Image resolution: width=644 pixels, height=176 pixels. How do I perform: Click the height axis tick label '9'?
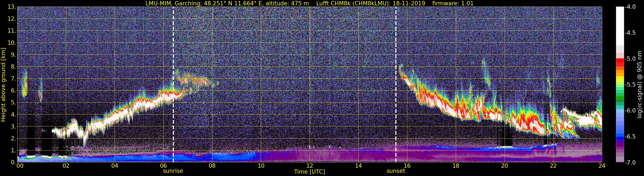tap(13, 55)
